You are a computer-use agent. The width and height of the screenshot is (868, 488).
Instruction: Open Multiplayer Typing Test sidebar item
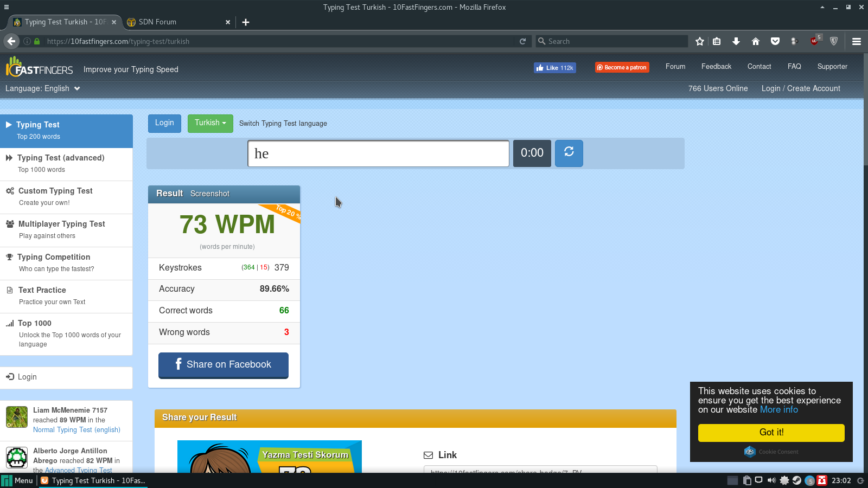pyautogui.click(x=66, y=230)
